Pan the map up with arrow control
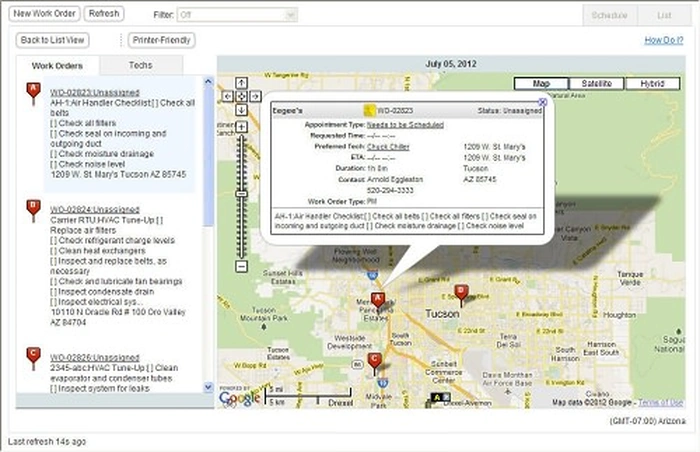 241,83
